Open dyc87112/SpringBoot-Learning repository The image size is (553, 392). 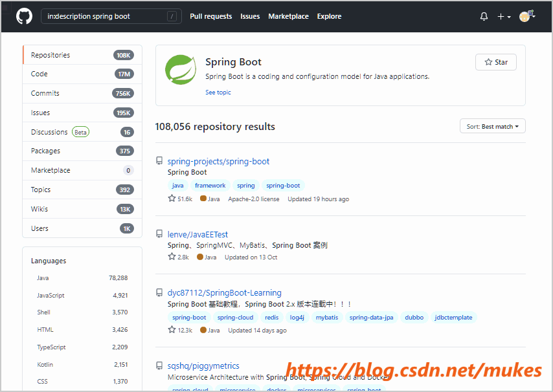tap(224, 293)
